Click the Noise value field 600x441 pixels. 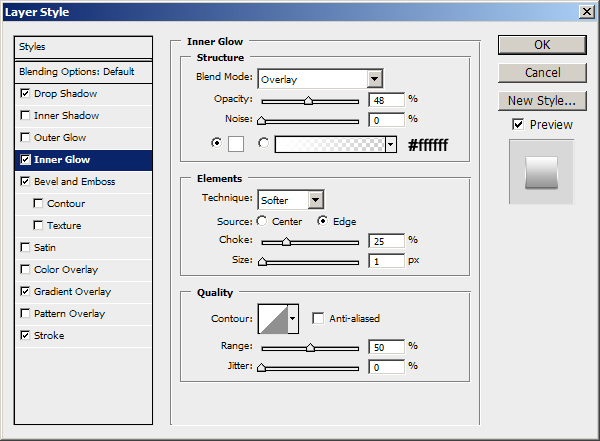386,120
